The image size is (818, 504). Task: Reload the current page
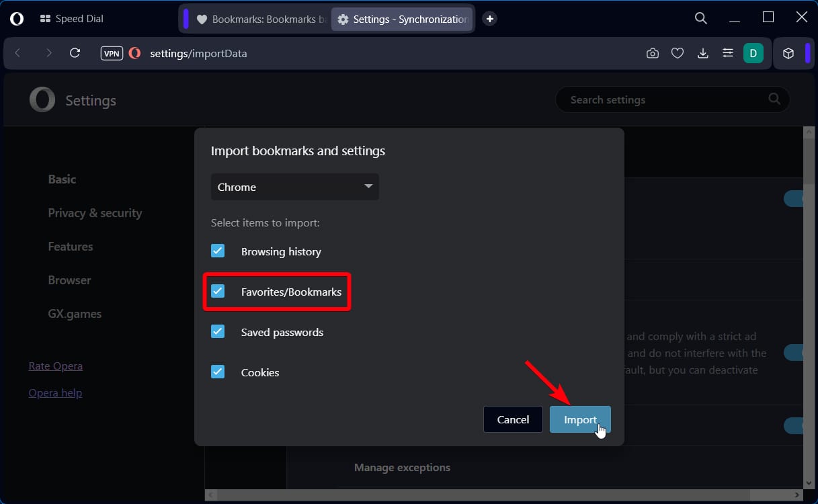coord(75,53)
